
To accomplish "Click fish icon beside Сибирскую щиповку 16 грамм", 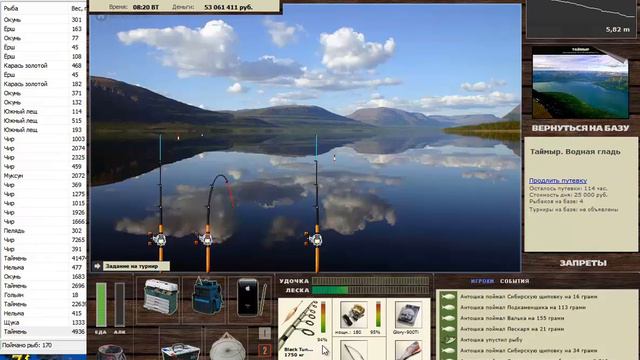I will tap(448, 296).
